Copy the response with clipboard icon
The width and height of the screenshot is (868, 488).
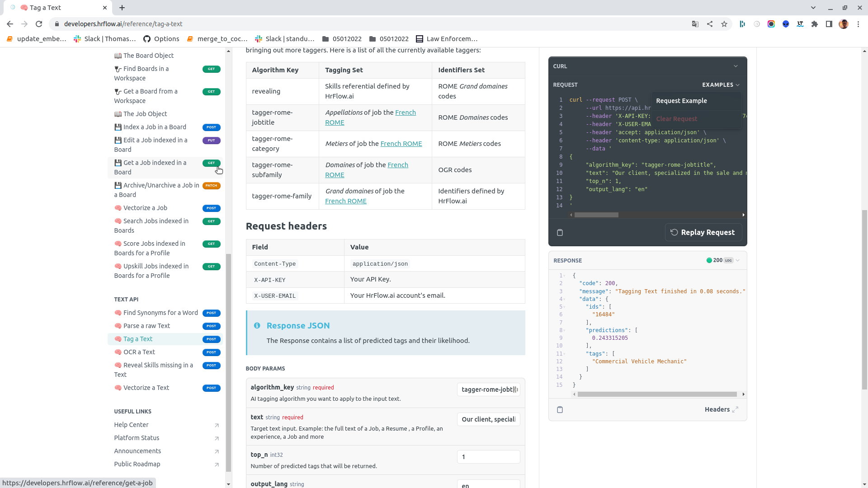pyautogui.click(x=560, y=409)
